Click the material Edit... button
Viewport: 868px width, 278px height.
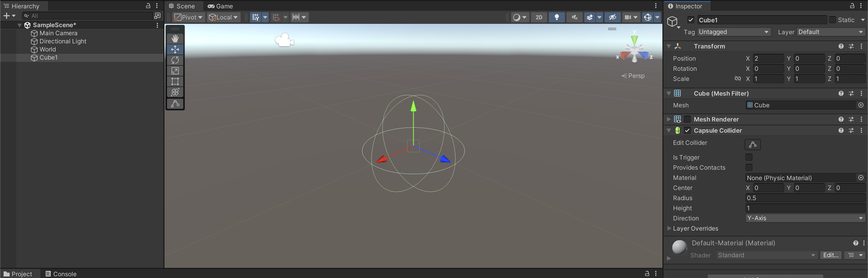coord(831,255)
